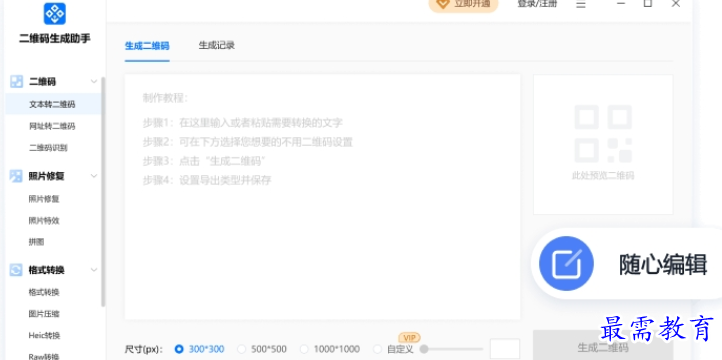722x360 pixels.
Task: Click the QR code assistant app logo
Action: 54,13
